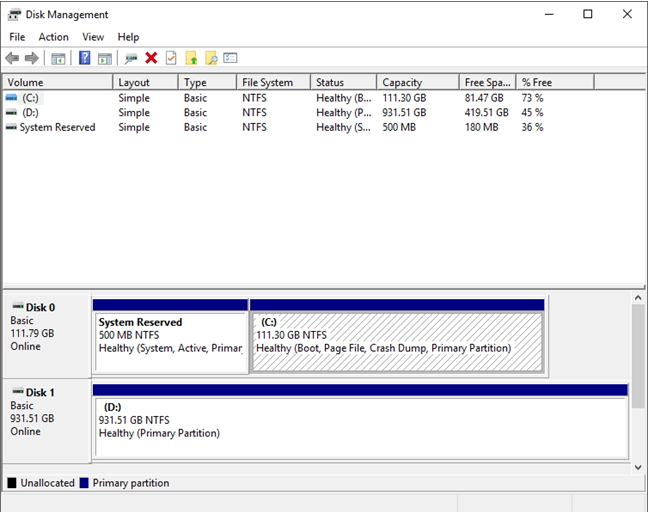
Task: Click the scroll up arrow in disk pane
Action: (638, 298)
